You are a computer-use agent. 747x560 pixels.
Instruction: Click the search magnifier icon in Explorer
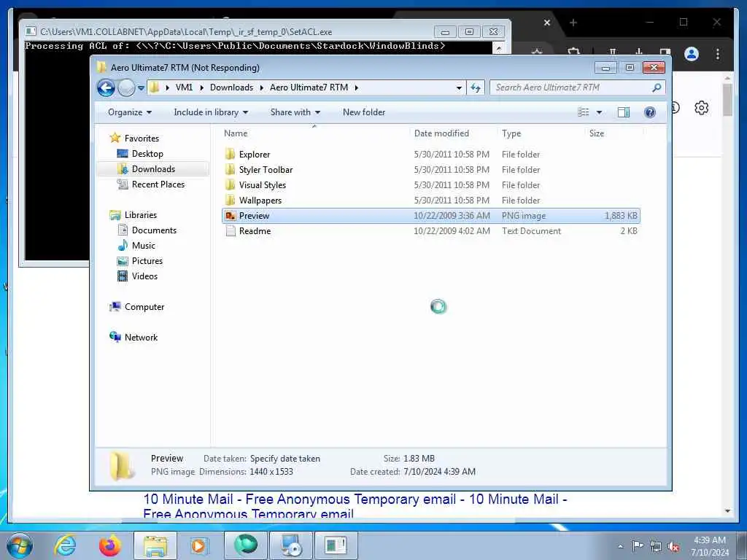click(x=657, y=87)
